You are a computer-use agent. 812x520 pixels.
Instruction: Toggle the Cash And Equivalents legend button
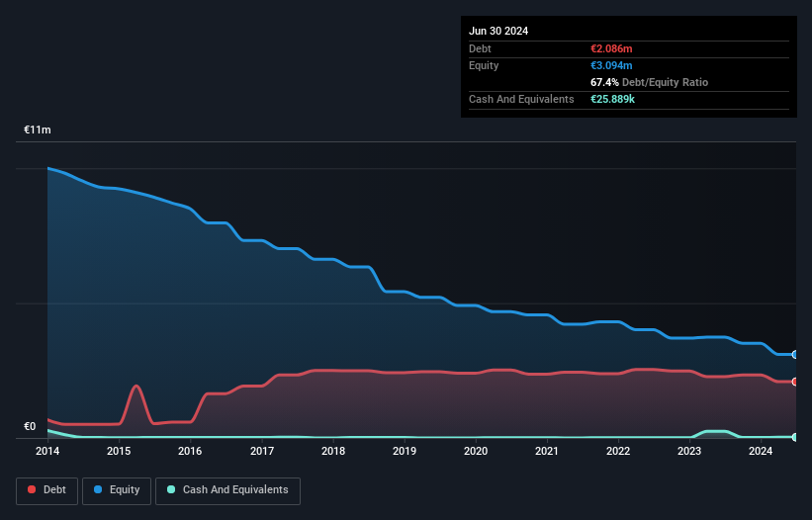tap(227, 490)
